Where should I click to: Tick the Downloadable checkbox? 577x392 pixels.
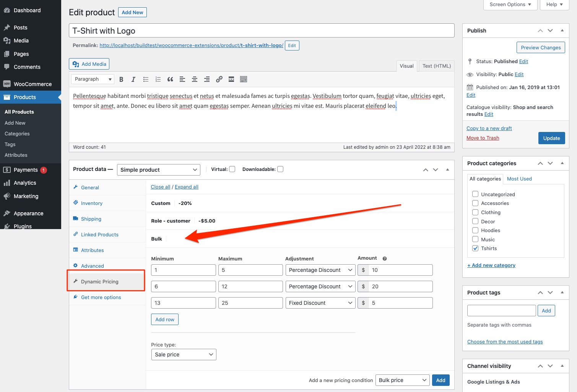280,169
